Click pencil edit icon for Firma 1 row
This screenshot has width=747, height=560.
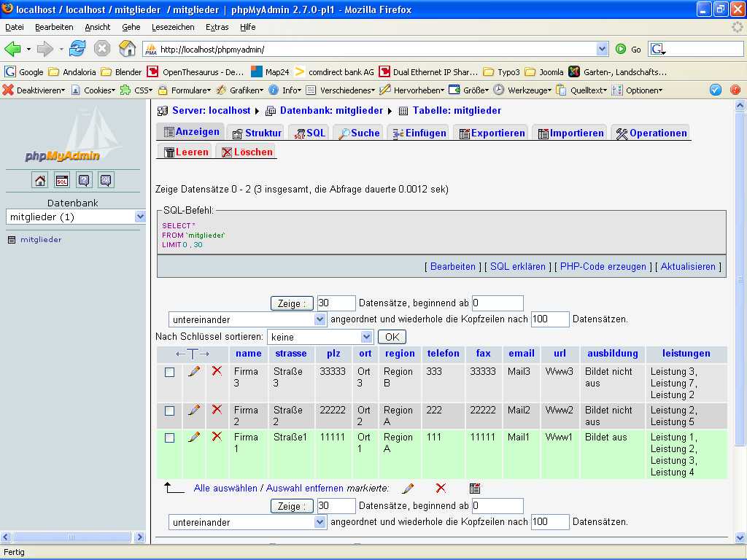click(194, 437)
